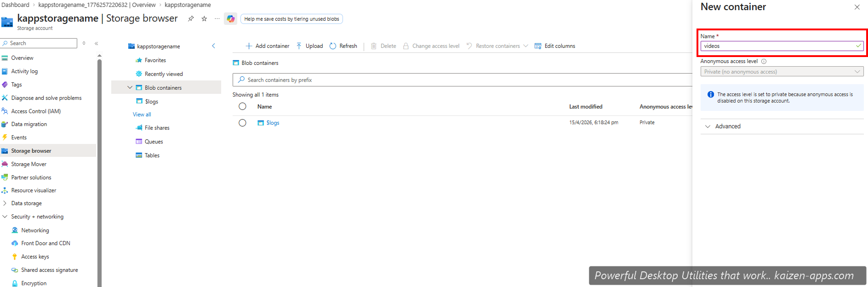Pin the Storage browser blade
This screenshot has width=868, height=287.
click(191, 19)
